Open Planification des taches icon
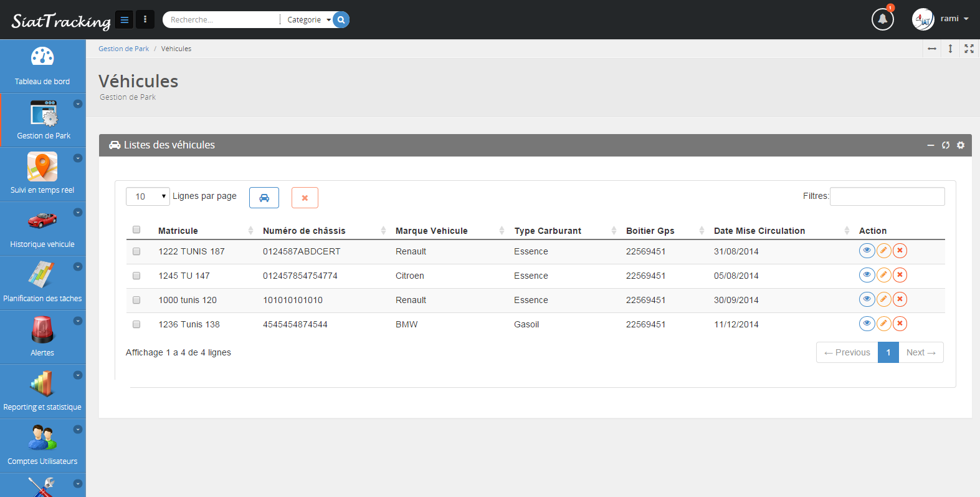Viewport: 980px width, 497px height. click(x=41, y=274)
